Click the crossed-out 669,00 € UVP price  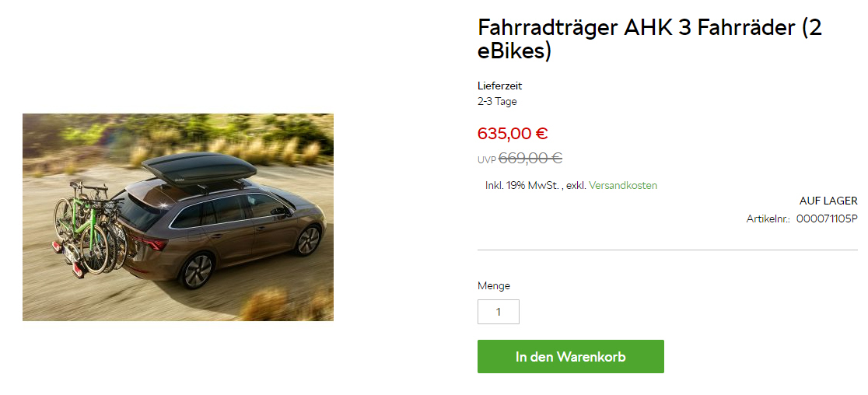point(530,158)
